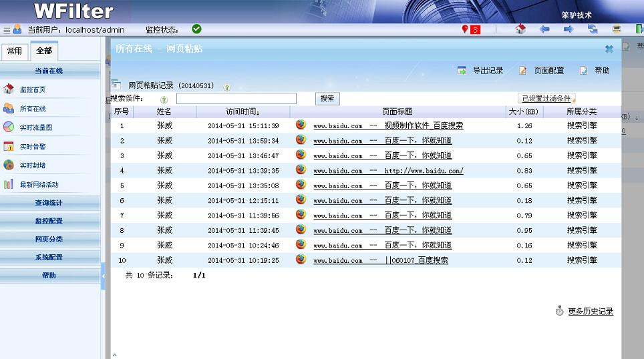Expand the 查询统计 sidebar section

tap(49, 203)
